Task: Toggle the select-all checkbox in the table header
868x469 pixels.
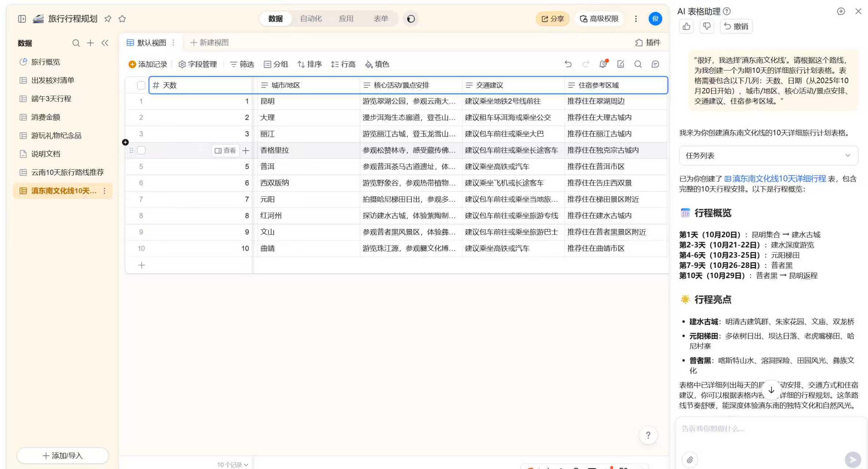Action: tap(141, 85)
